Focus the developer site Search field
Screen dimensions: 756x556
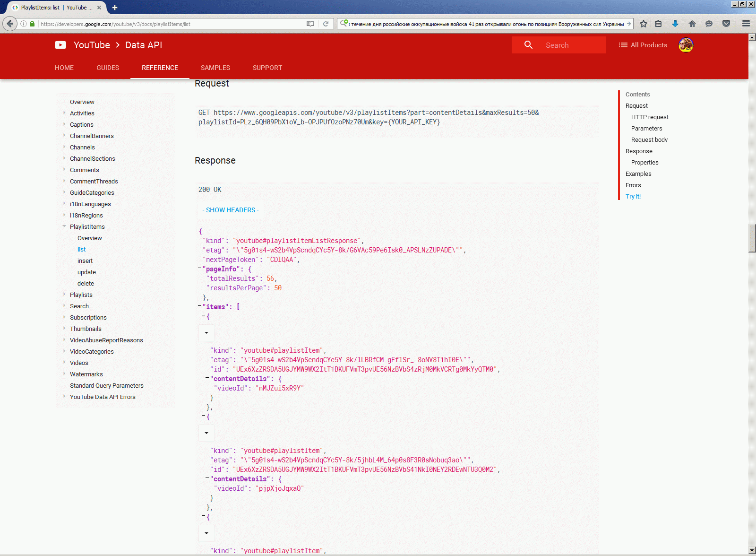pyautogui.click(x=559, y=45)
